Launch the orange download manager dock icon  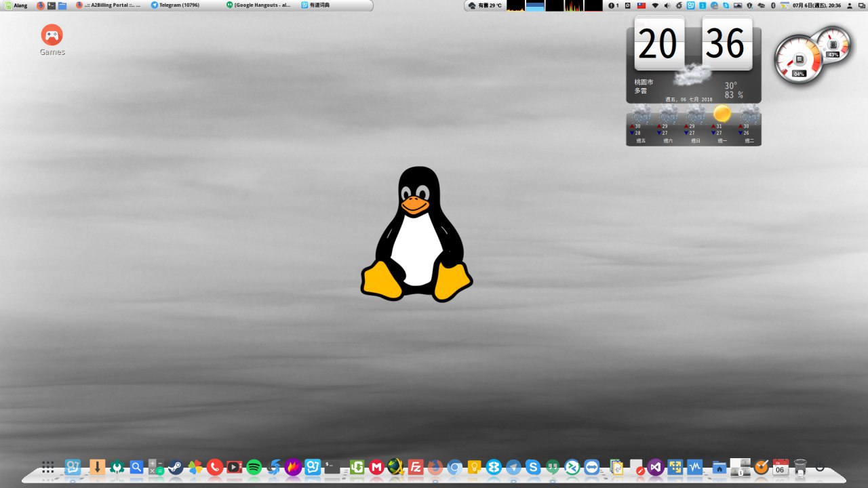pyautogui.click(x=97, y=466)
